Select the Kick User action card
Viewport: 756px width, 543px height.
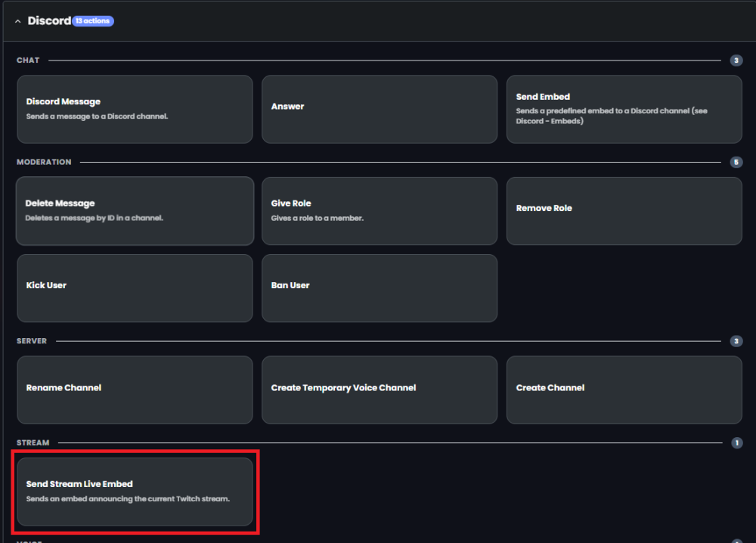tap(135, 288)
